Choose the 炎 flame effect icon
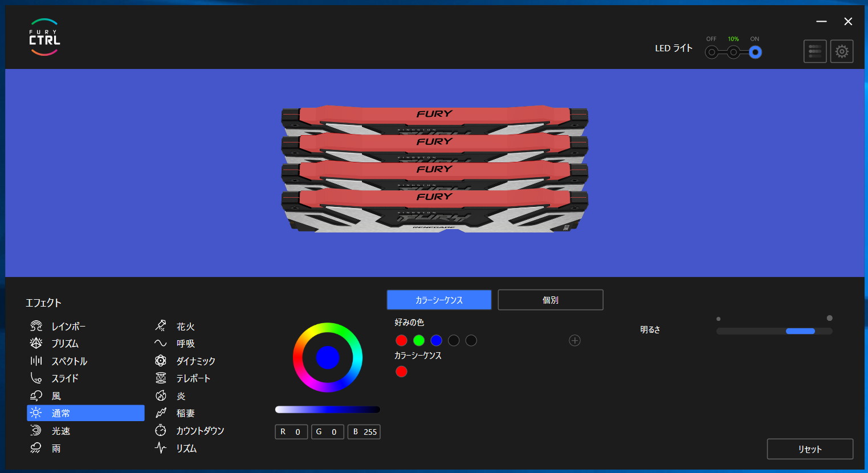The height and width of the screenshot is (473, 868). 161,395
